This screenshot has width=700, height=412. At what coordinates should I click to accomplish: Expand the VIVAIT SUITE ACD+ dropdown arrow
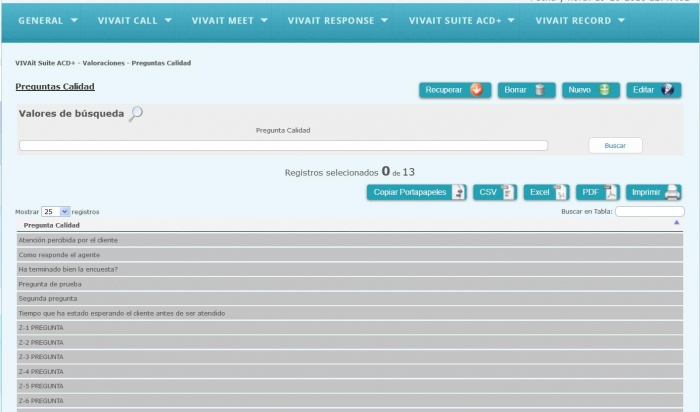tap(511, 20)
